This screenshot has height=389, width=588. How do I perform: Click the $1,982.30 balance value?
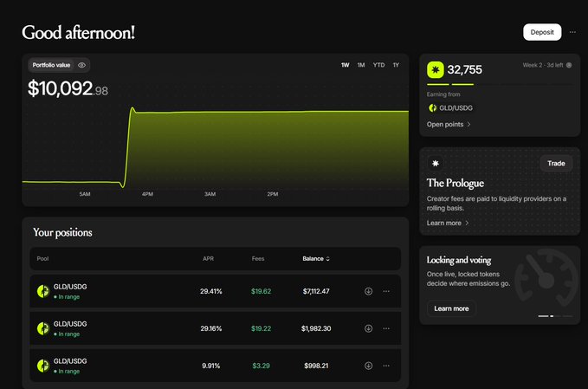[316, 328]
